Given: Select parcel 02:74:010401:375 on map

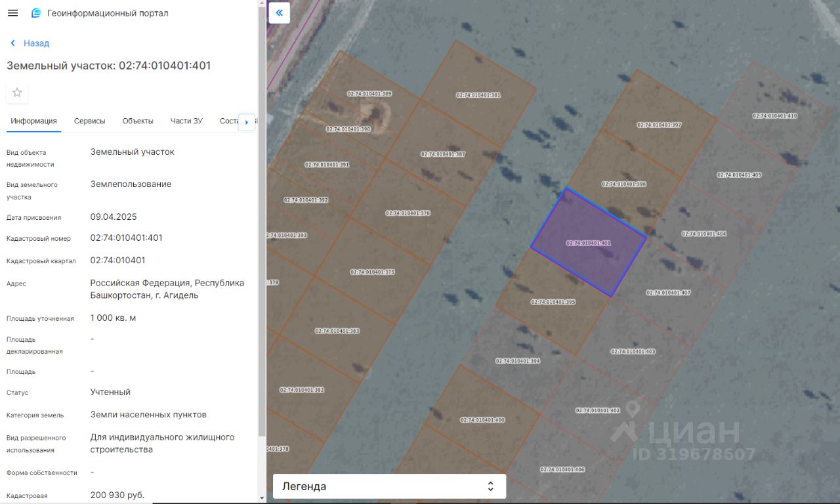Looking at the screenshot, I should (372, 272).
